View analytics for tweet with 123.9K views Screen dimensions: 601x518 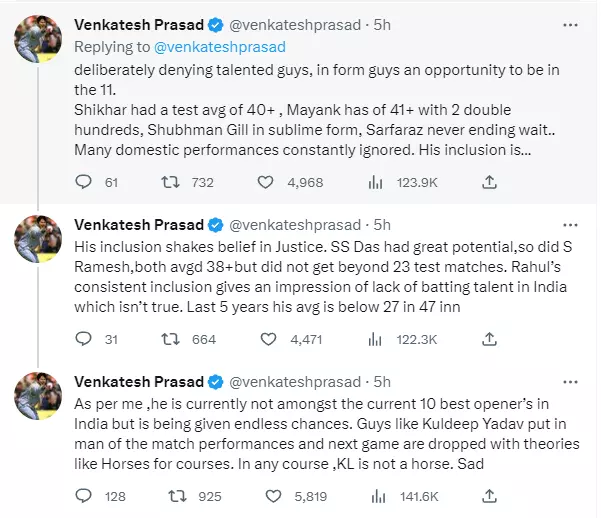pyautogui.click(x=377, y=182)
